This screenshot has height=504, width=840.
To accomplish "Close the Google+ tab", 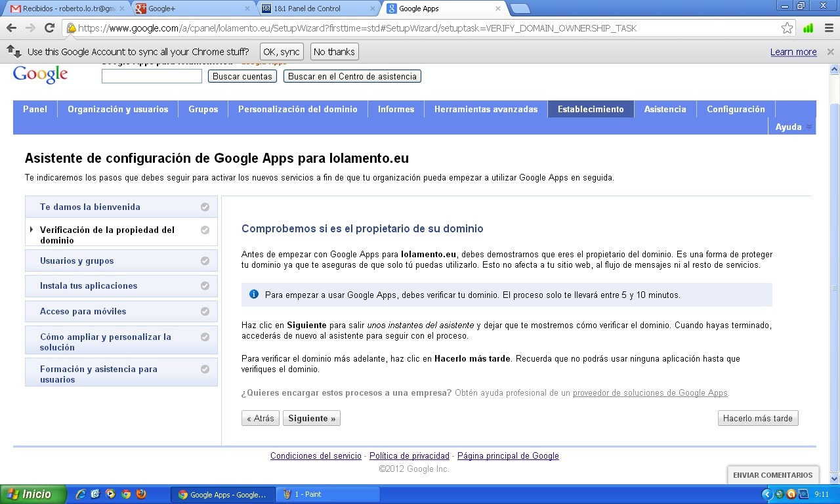I will coord(247,9).
